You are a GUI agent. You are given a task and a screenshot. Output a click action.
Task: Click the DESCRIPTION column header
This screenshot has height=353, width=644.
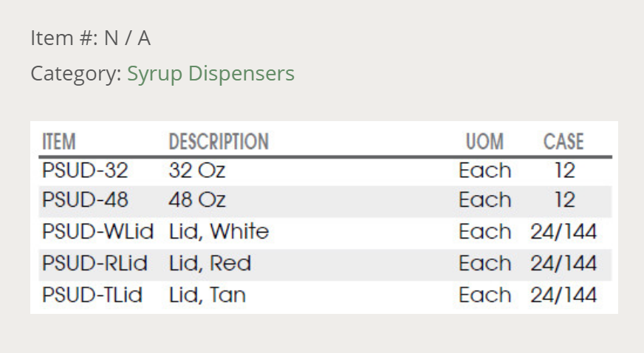(219, 141)
